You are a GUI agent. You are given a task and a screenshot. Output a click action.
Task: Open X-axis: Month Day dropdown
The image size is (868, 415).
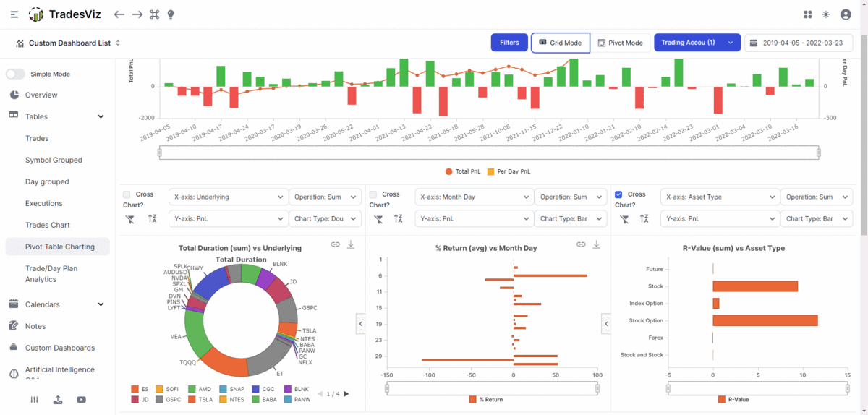point(474,197)
